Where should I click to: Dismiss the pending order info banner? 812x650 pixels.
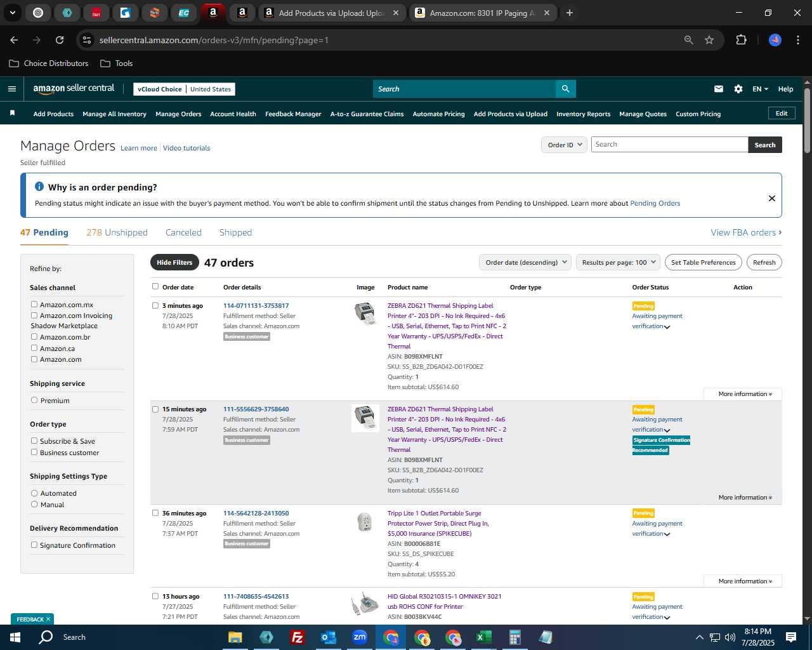pos(772,198)
